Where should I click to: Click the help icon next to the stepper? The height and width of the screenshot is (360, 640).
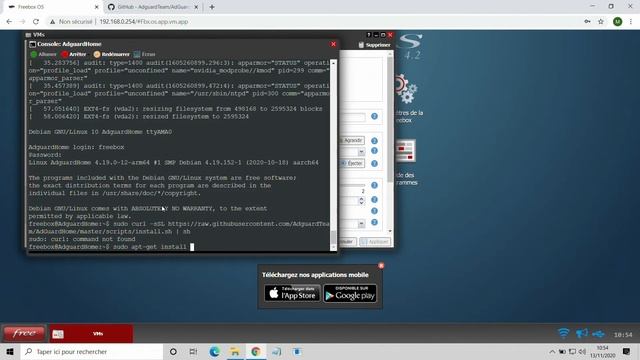pyautogui.click(x=374, y=200)
